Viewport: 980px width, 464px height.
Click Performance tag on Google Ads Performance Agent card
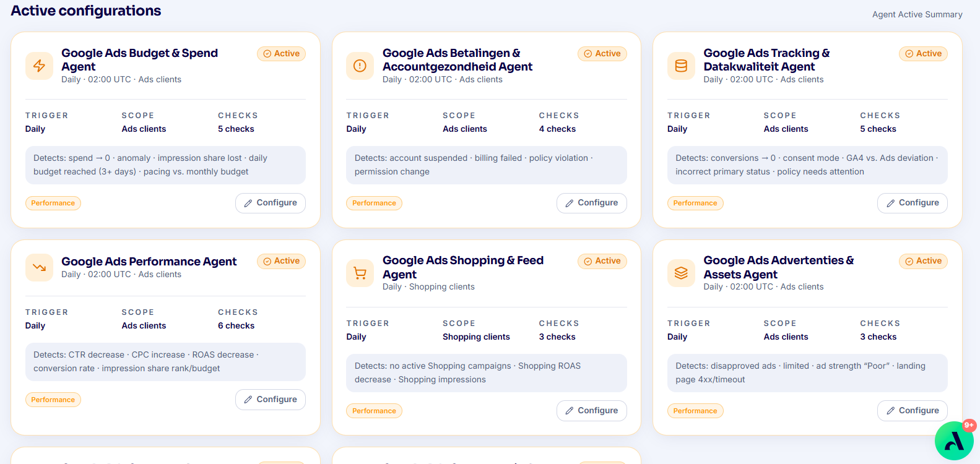click(53, 400)
